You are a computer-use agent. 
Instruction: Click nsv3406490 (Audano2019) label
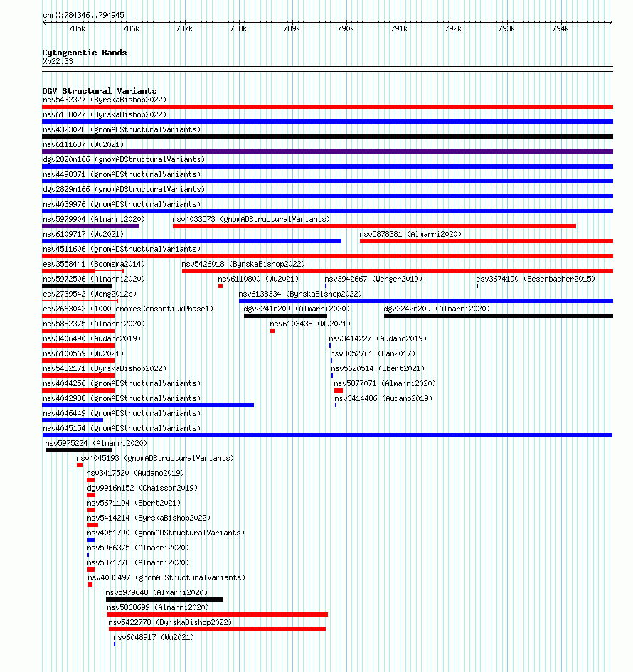92,338
